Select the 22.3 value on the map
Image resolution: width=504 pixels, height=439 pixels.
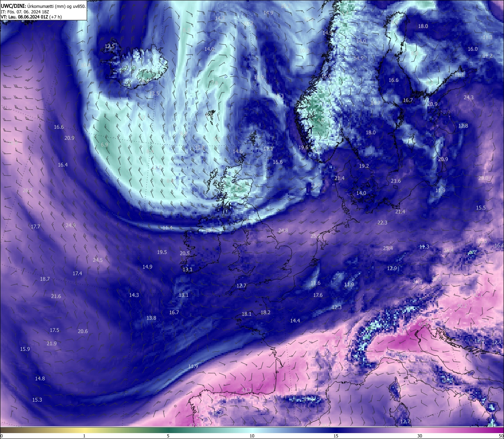382,222
